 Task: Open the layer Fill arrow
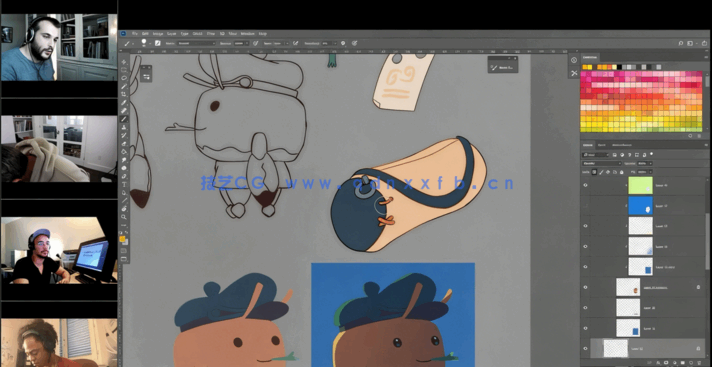[x=651, y=172]
